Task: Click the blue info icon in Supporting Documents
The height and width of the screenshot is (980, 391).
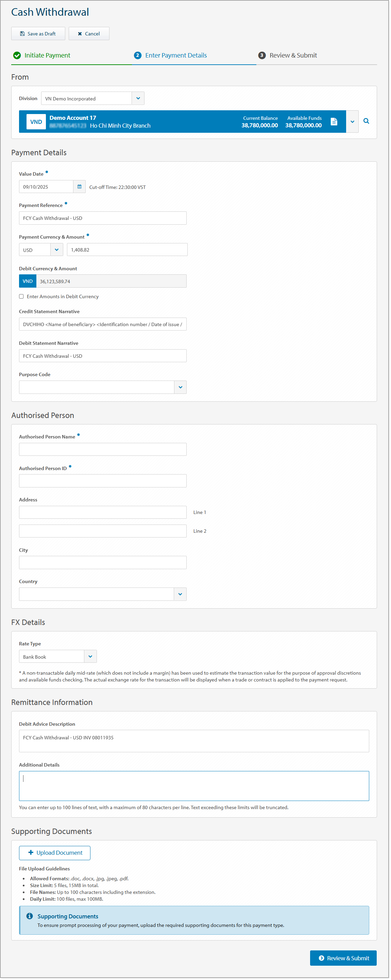Action: [x=30, y=916]
